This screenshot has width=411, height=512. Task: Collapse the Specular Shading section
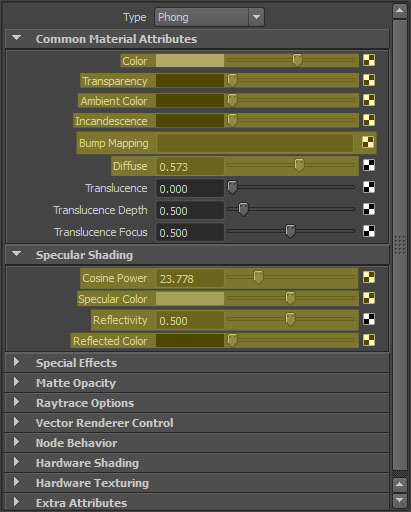pos(16,254)
